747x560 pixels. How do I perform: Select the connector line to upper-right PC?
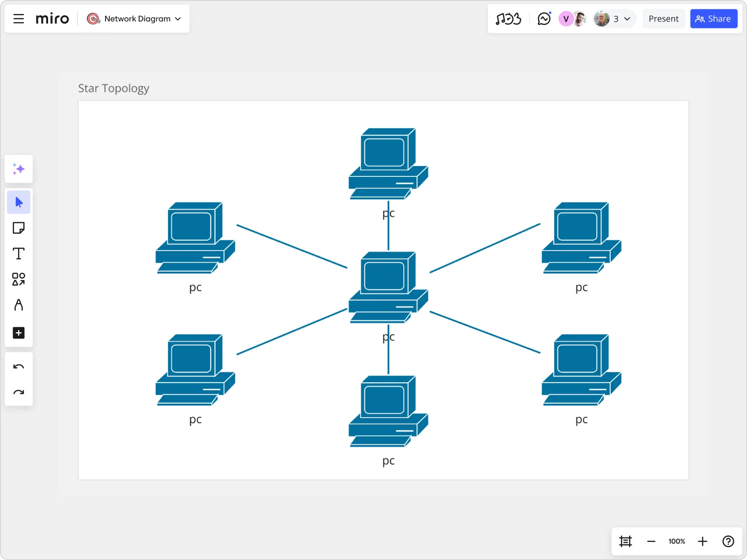click(485, 248)
